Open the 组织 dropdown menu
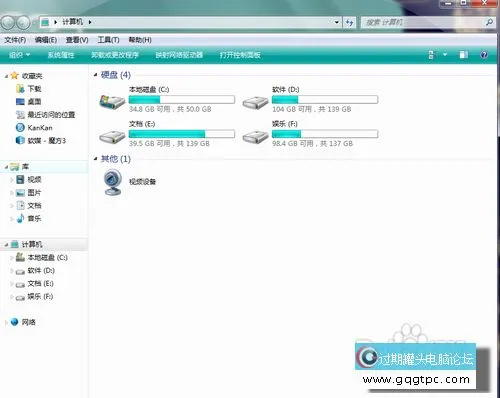This screenshot has width=500, height=398. 20,55
